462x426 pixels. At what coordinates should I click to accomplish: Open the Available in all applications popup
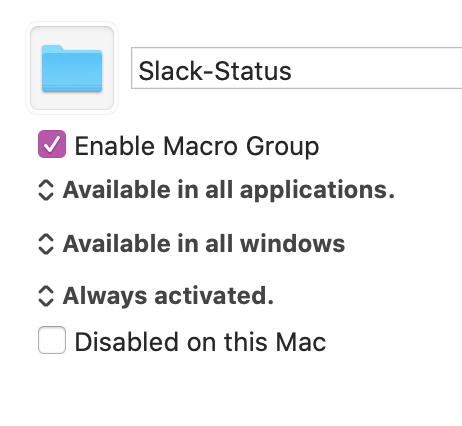[x=217, y=190]
